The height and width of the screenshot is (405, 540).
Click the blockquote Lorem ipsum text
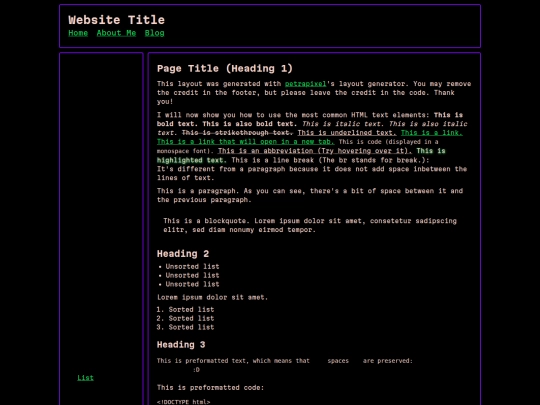point(310,225)
